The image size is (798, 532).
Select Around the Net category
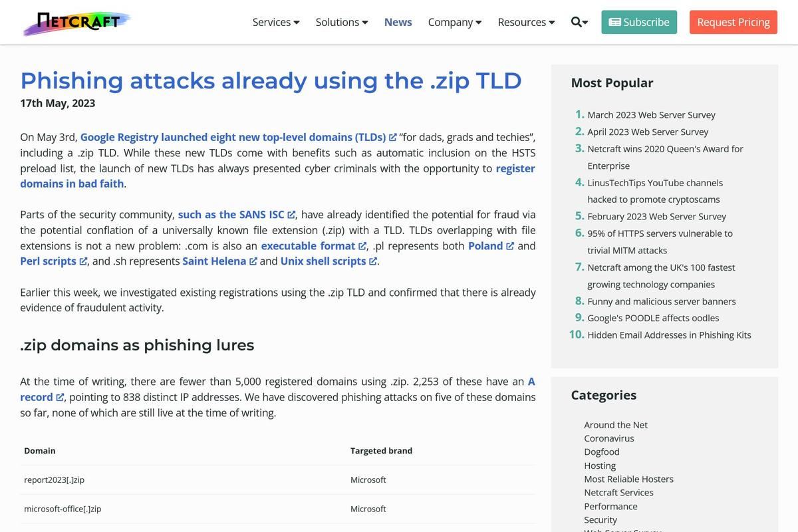[616, 425]
